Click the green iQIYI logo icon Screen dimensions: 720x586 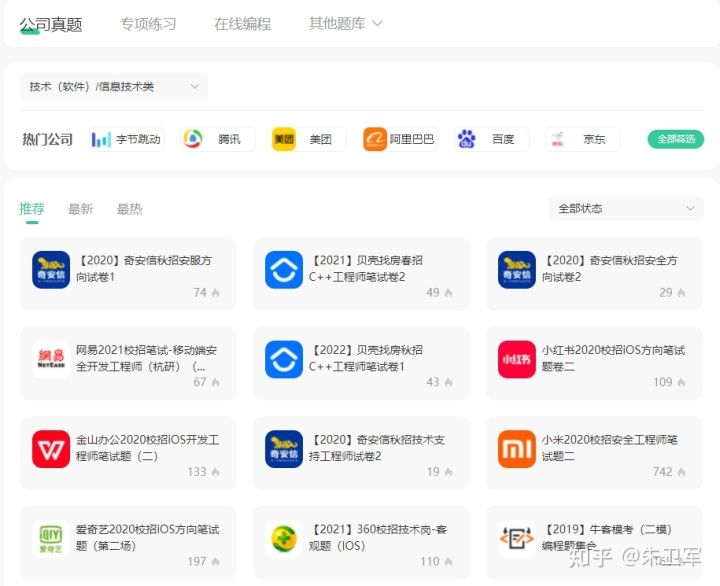[x=51, y=539]
